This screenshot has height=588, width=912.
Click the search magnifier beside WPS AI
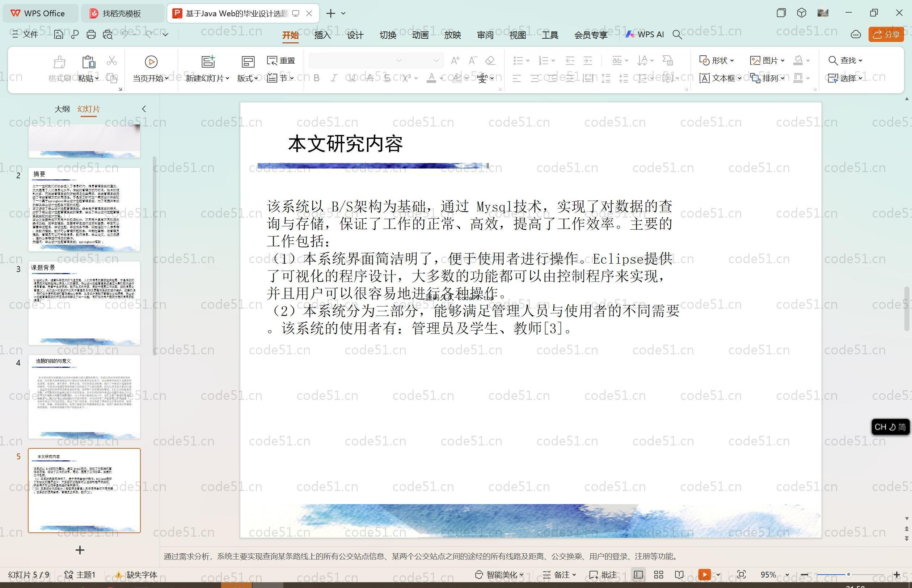pos(677,35)
